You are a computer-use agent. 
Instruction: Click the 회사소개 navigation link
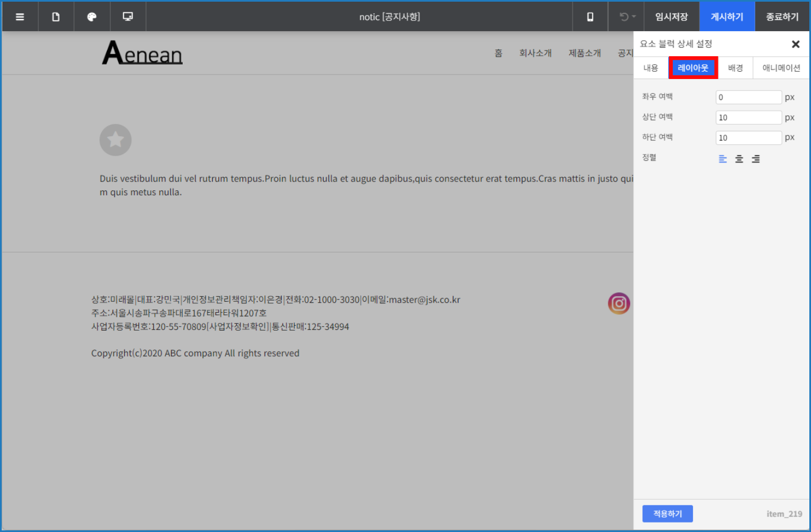pyautogui.click(x=535, y=53)
